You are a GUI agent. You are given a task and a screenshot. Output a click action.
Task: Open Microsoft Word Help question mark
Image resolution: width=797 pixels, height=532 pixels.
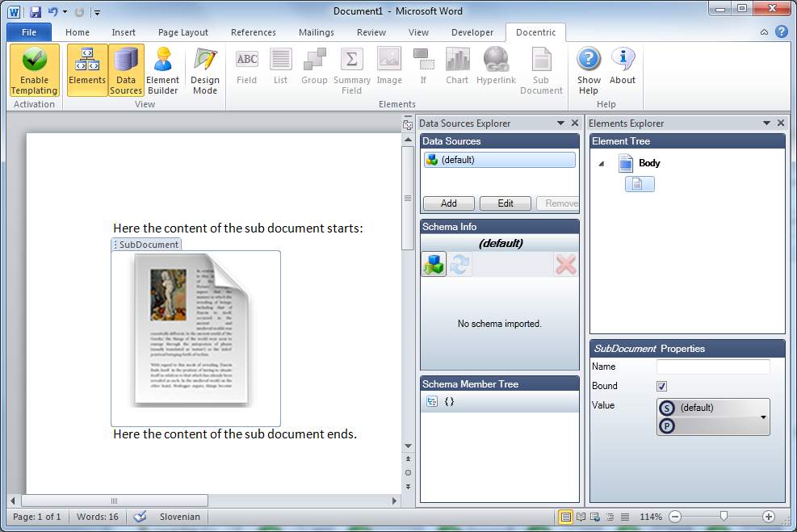tap(781, 31)
